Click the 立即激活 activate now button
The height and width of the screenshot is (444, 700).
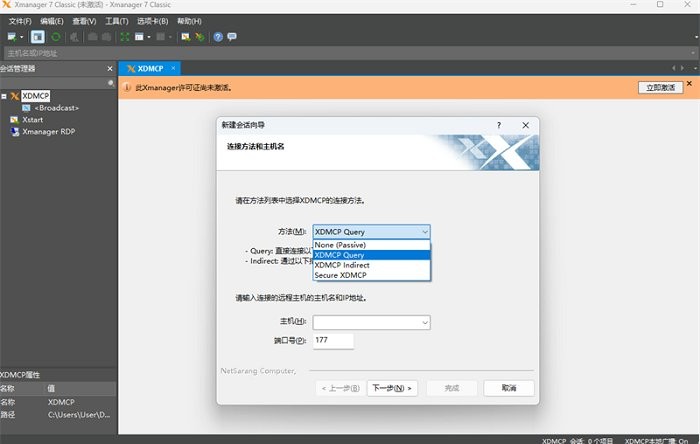659,88
